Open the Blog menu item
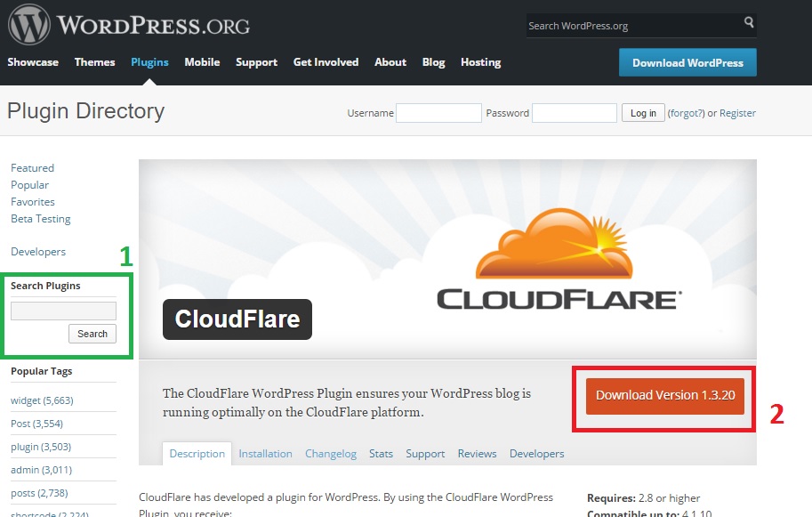Screen dimensions: 812x517 433,62
